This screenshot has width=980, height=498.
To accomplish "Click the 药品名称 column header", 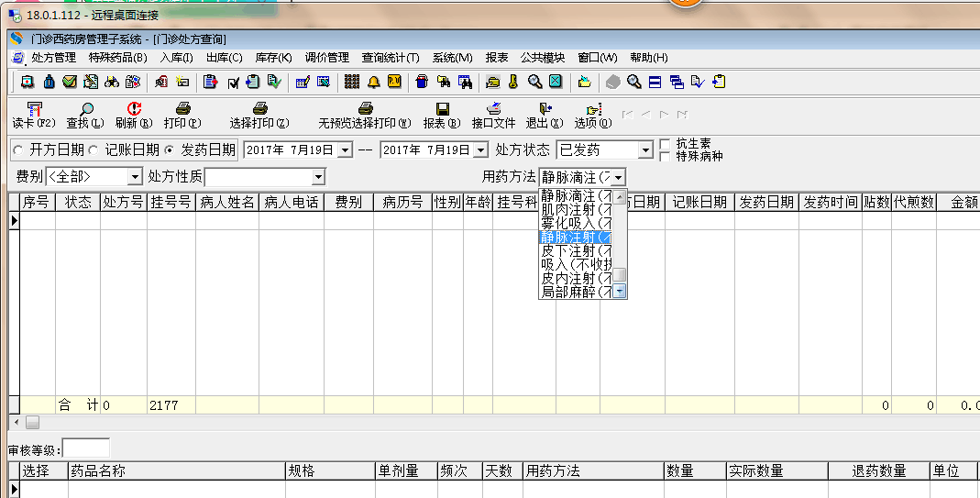I will [x=176, y=471].
